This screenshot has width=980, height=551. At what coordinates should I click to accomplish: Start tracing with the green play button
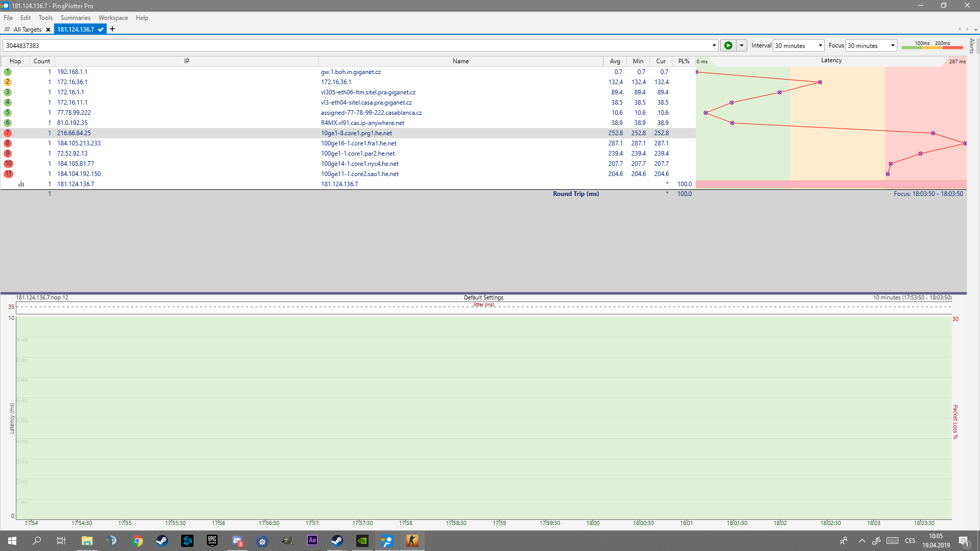728,45
